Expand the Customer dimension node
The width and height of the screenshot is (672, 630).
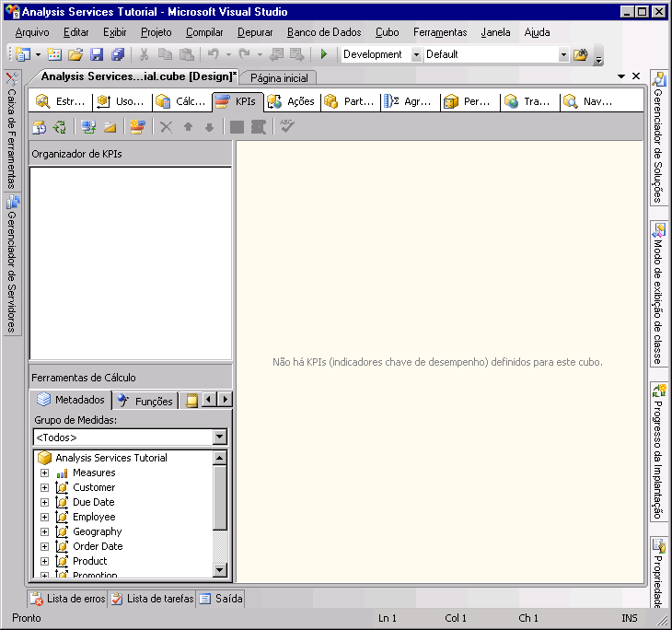44,487
